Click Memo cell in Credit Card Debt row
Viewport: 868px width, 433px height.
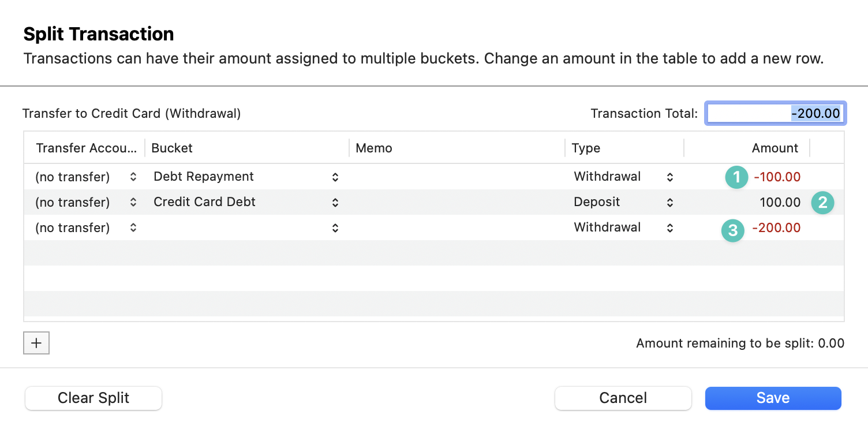[x=456, y=202]
